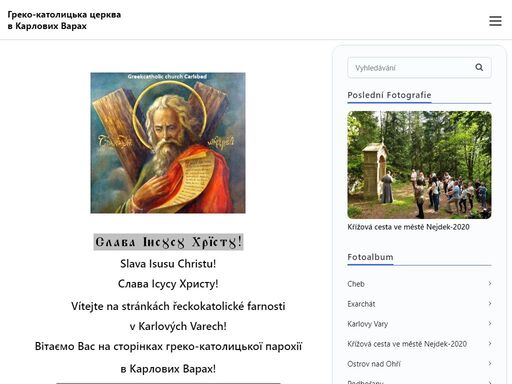Open the Ostrov nad Ohří album
The image size is (512, 384).
[374, 364]
